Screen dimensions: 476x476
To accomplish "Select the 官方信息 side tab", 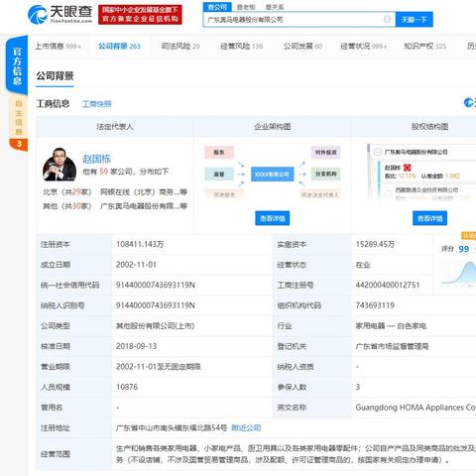I will (x=17, y=65).
